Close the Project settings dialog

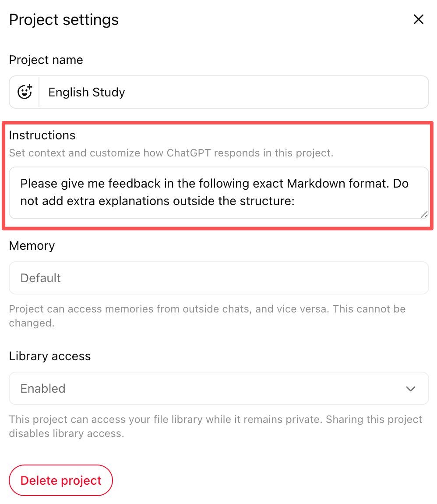coord(418,19)
